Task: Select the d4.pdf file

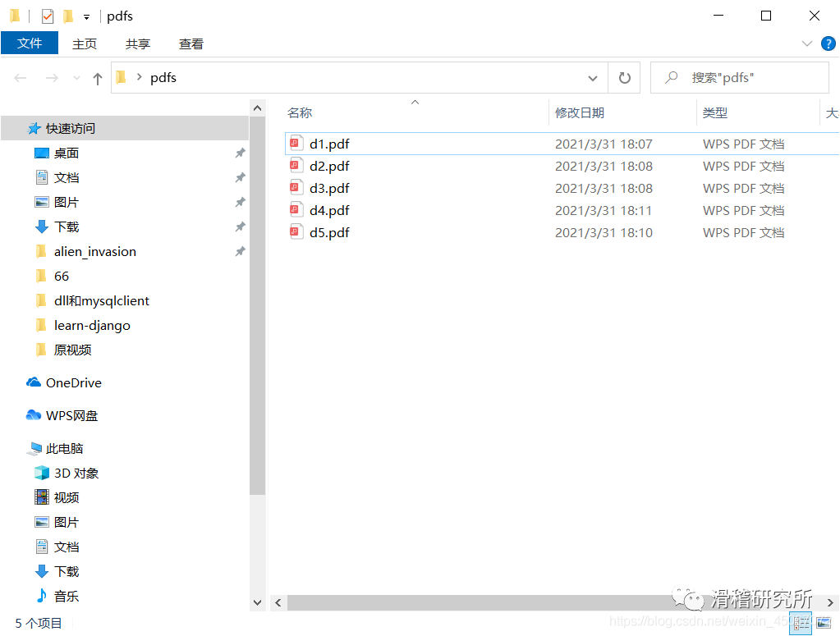Action: pyautogui.click(x=329, y=210)
